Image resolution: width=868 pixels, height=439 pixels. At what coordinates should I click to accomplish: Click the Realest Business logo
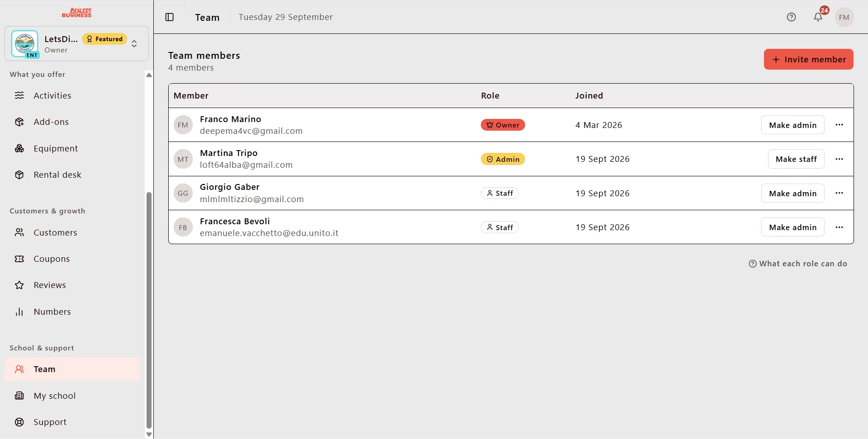(76, 13)
